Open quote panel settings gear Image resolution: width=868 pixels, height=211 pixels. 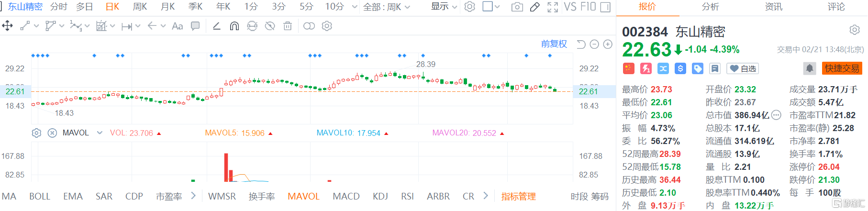pyautogui.click(x=855, y=30)
